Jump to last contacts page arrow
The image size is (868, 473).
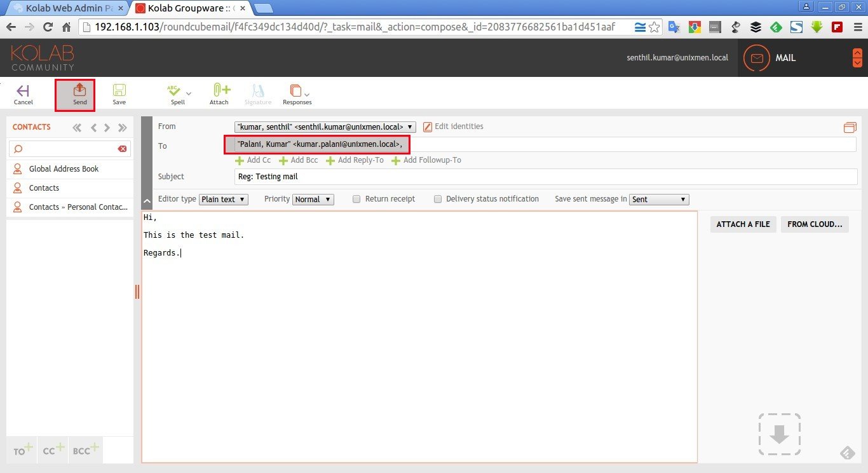click(123, 128)
